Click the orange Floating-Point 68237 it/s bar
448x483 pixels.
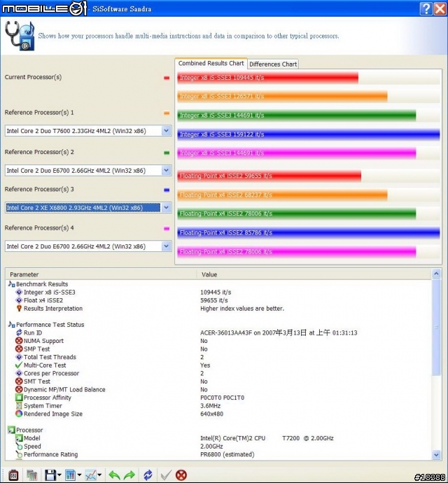point(282,195)
